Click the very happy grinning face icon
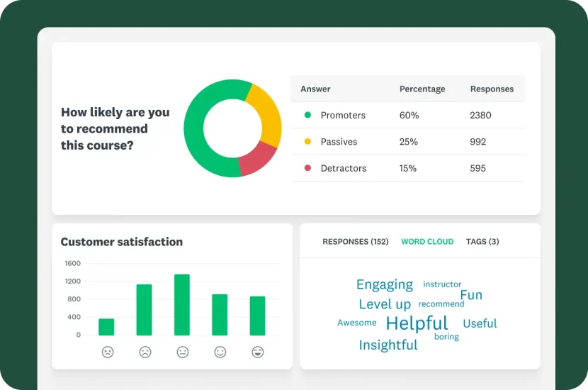Image resolution: width=588 pixels, height=390 pixels. coord(257,352)
